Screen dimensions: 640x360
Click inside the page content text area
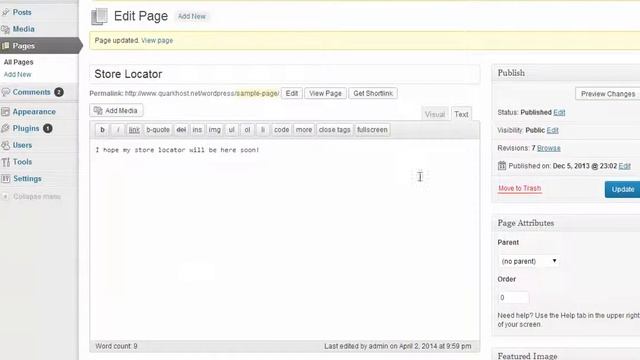pyautogui.click(x=284, y=240)
